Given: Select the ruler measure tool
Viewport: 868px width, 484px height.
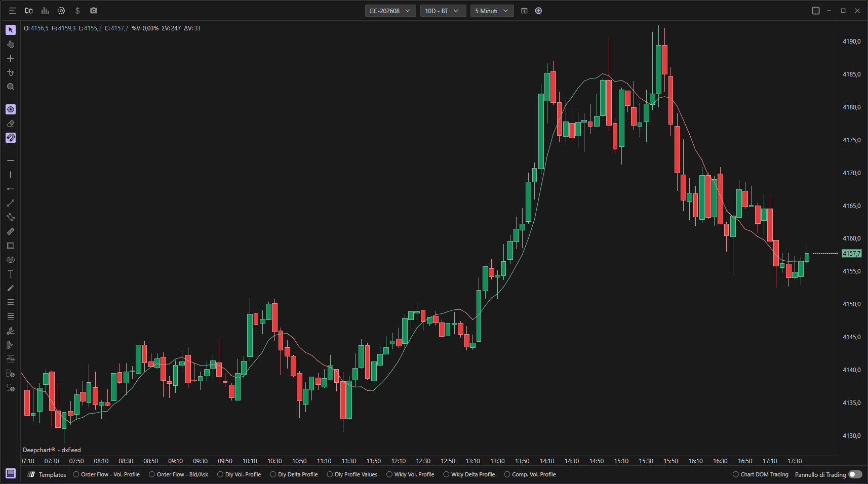Looking at the screenshot, I should pos(11,231).
